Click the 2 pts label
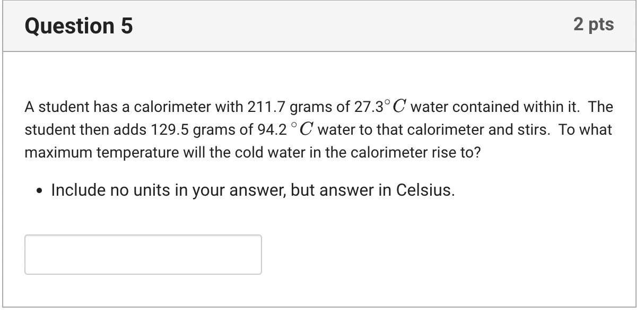 595,24
